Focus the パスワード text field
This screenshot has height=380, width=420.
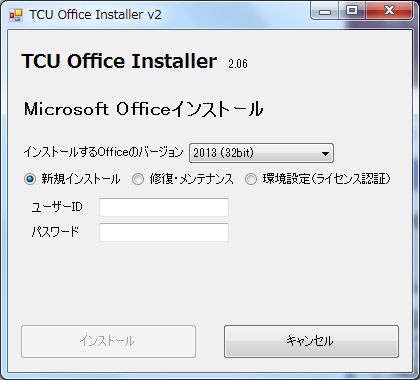[164, 232]
